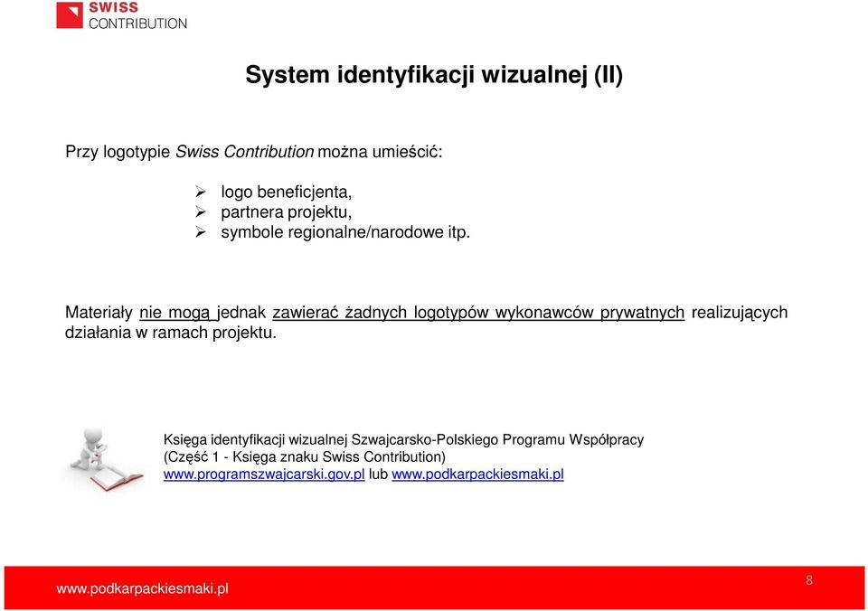Screen dimensions: 868x611
Task: Click the line 'Przy logotypie Swiss Contribution można umieścić:'
Action: [x=254, y=152]
